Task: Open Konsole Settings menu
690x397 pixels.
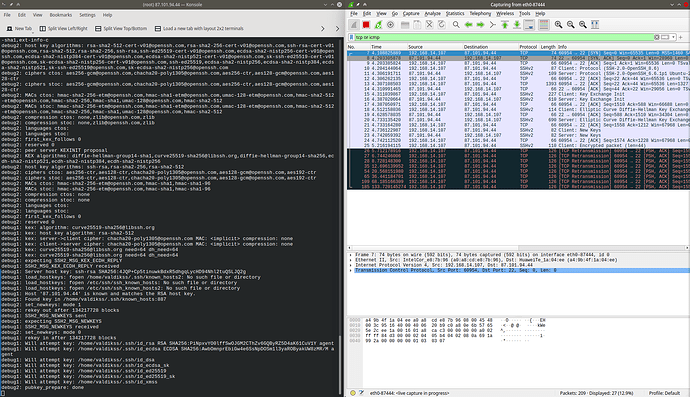Action: click(x=87, y=15)
